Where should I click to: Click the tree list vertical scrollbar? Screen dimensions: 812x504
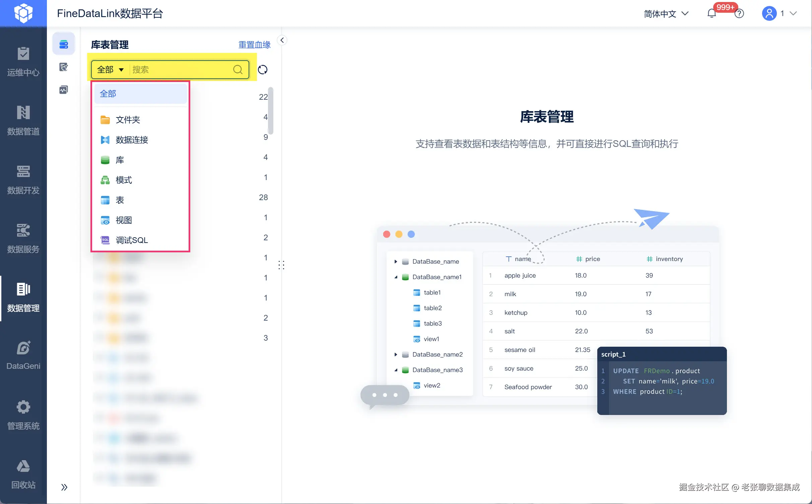click(x=271, y=110)
